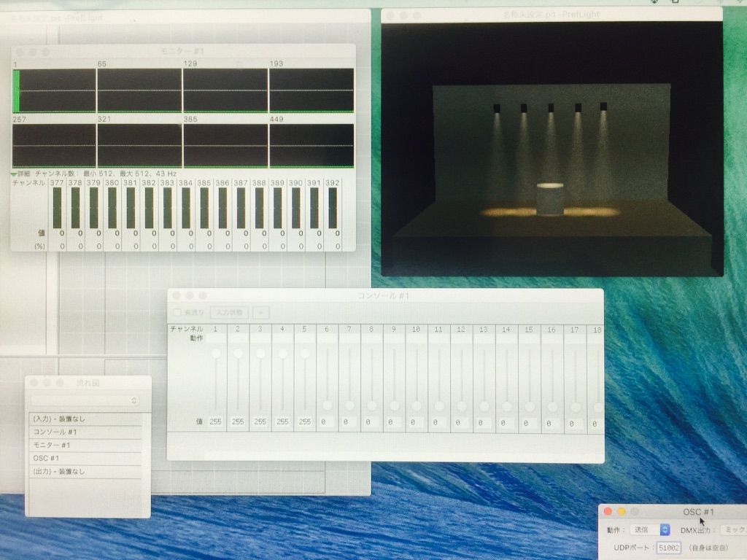Open the DMX出力 dropdown in OSC window
747x560 pixels.
734,529
